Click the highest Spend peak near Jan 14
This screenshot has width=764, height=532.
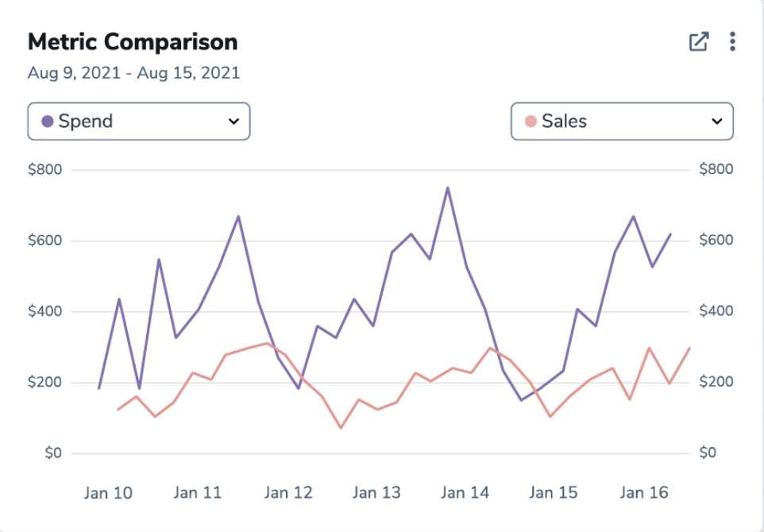(447, 188)
